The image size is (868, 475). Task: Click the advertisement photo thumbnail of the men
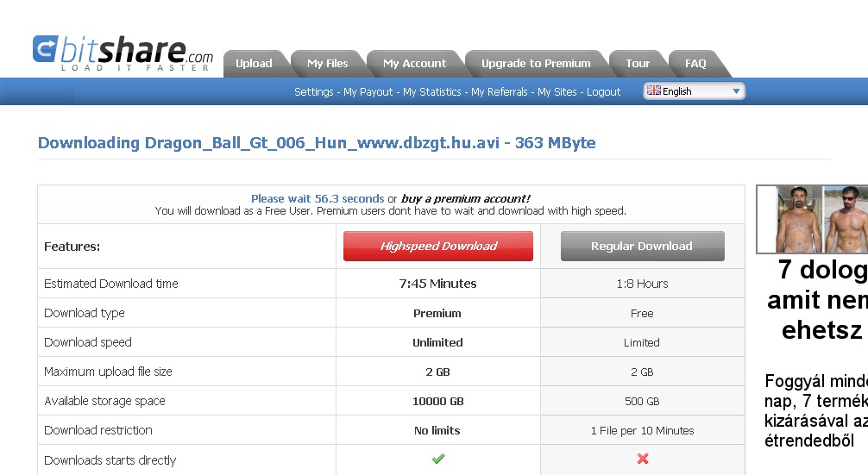point(812,219)
